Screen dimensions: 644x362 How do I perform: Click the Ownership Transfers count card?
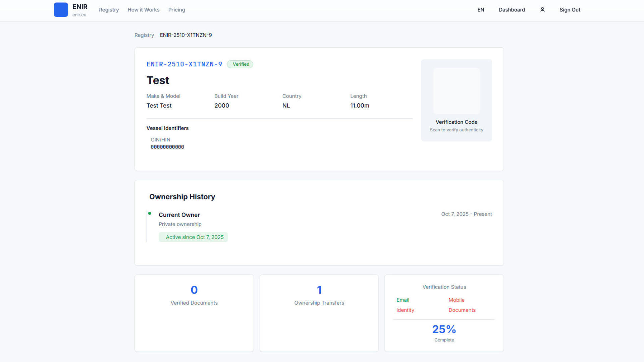[319, 313]
